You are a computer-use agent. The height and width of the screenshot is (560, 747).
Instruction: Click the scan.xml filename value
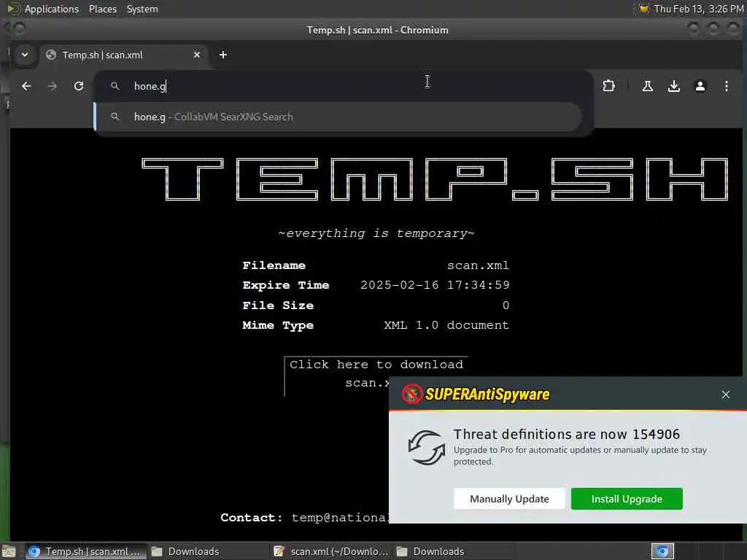click(x=478, y=265)
